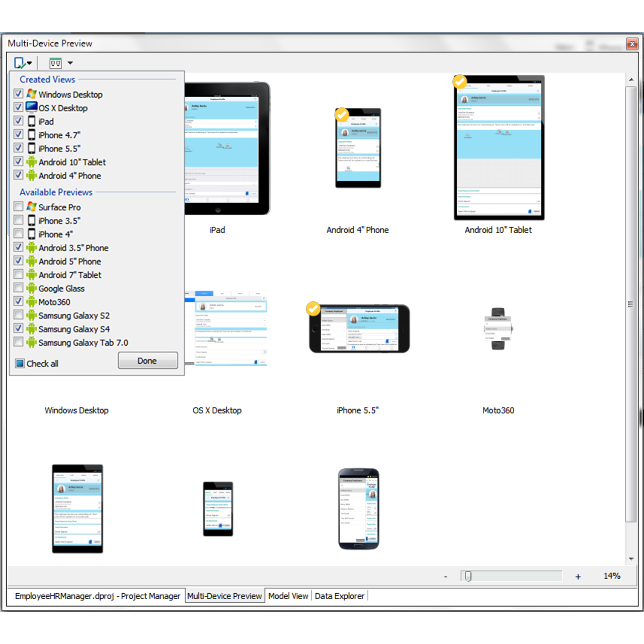Click the multi-device layout toolbar icon

[54, 62]
